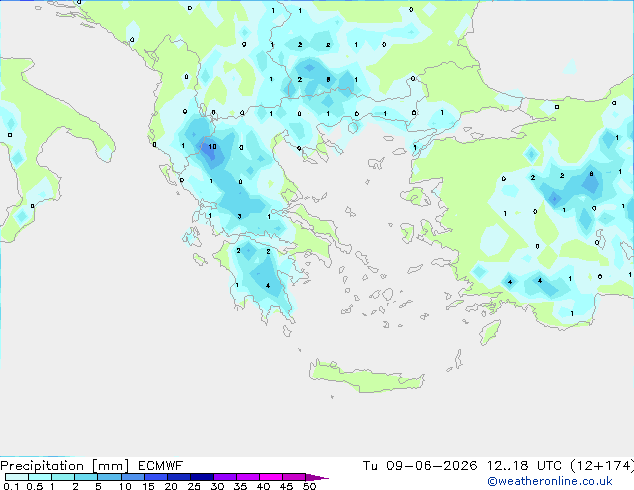The image size is (634, 490).
Task: Click the '12..18 UTC' time range text
Action: point(524,466)
